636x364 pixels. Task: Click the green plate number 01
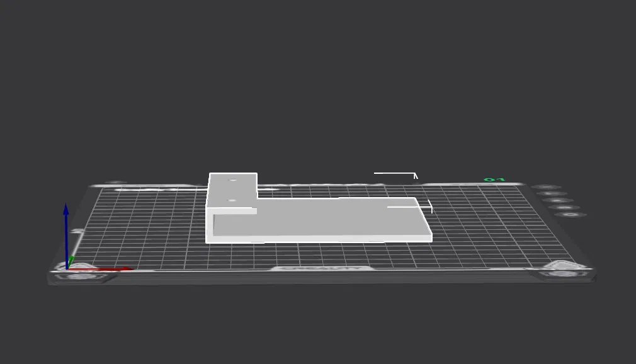pos(494,179)
